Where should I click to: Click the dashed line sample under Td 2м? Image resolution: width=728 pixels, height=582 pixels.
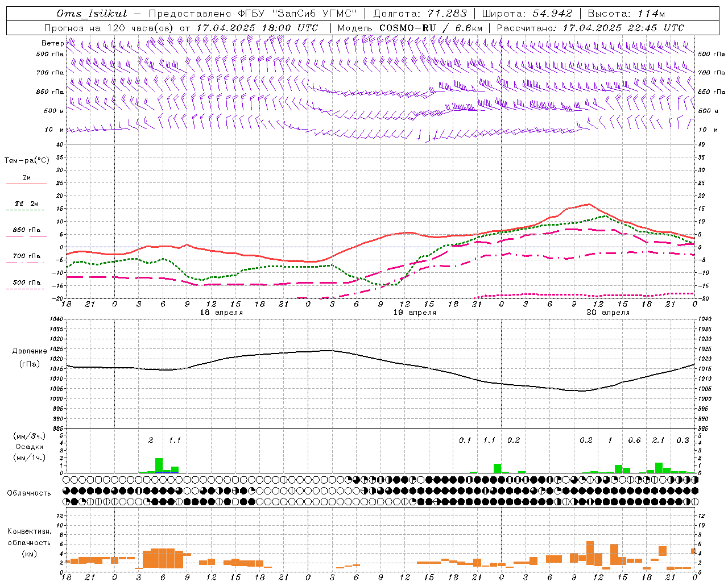[x=26, y=210]
